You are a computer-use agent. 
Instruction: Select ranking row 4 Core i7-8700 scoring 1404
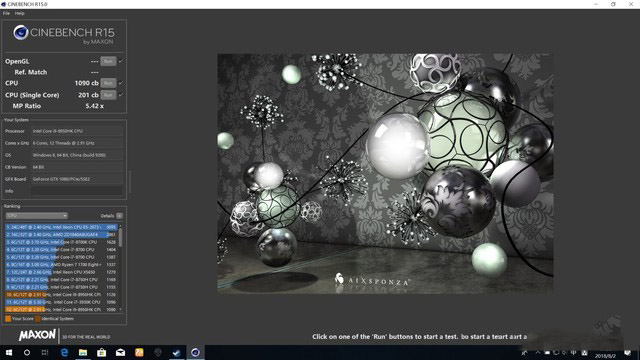(61, 249)
